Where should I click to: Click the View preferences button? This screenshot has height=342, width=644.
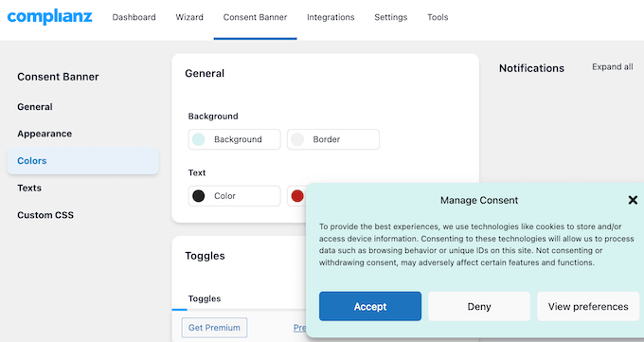tap(588, 306)
